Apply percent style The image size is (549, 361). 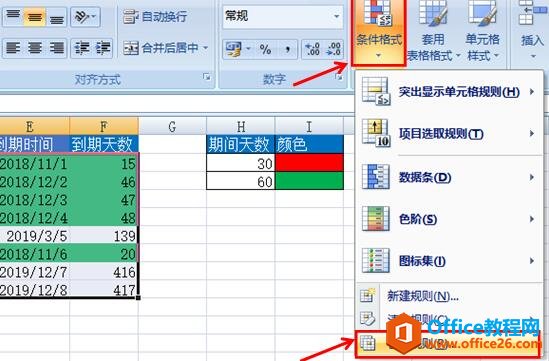pyautogui.click(x=265, y=49)
